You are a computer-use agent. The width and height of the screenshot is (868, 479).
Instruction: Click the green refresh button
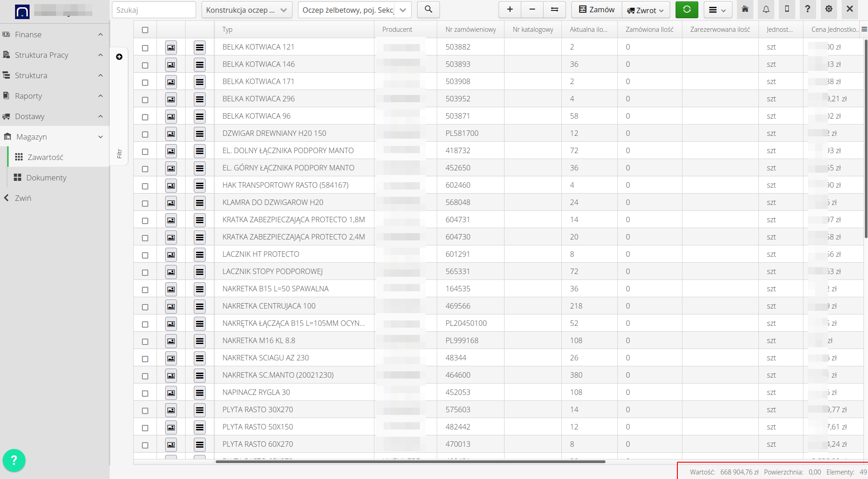(x=686, y=10)
